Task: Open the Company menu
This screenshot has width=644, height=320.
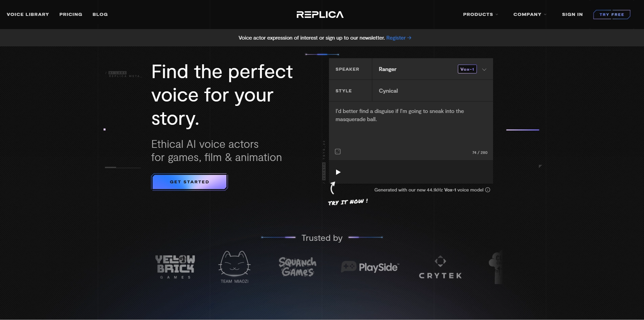Action: click(x=530, y=14)
